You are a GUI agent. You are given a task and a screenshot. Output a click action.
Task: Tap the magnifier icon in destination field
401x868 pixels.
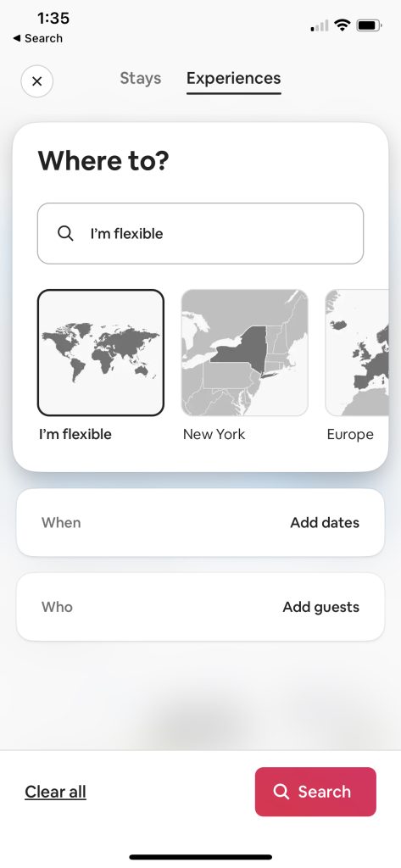[x=65, y=234]
